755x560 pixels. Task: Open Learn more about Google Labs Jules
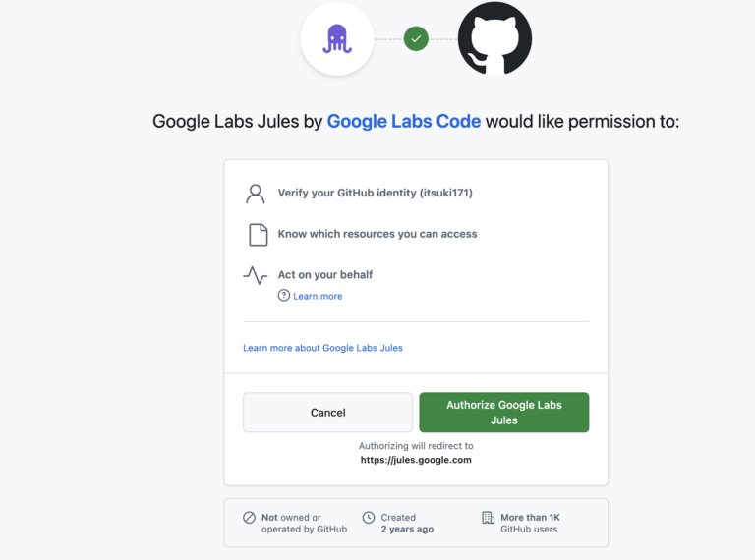tap(322, 348)
